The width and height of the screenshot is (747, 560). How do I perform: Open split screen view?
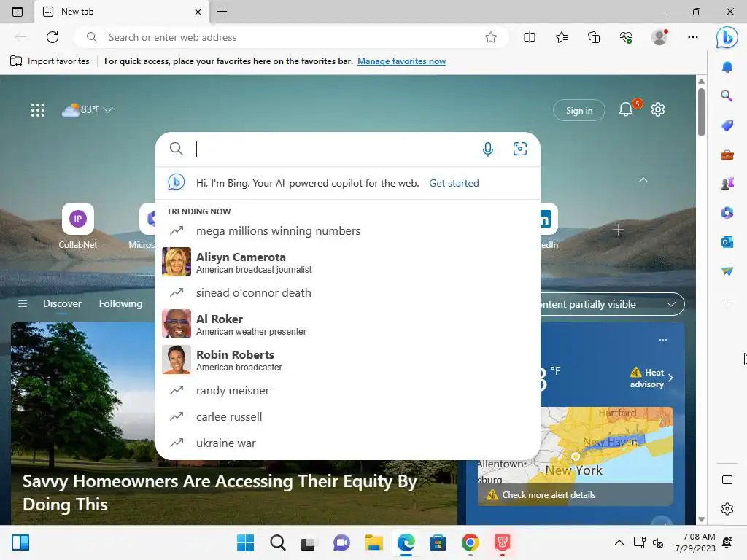pos(530,37)
